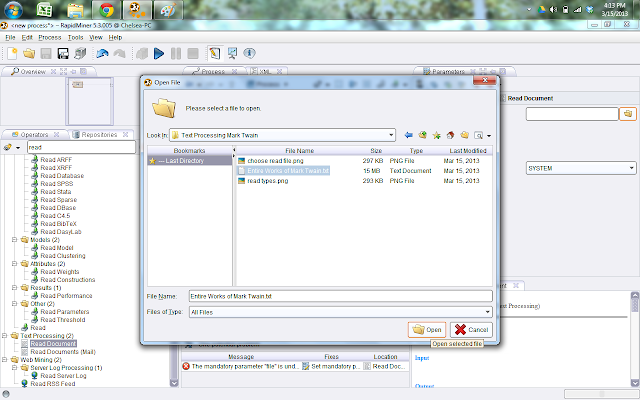Viewport: 640px width, 400px height.
Task: Click the Undo arrow in toolbar
Action: pyautogui.click(x=102, y=53)
